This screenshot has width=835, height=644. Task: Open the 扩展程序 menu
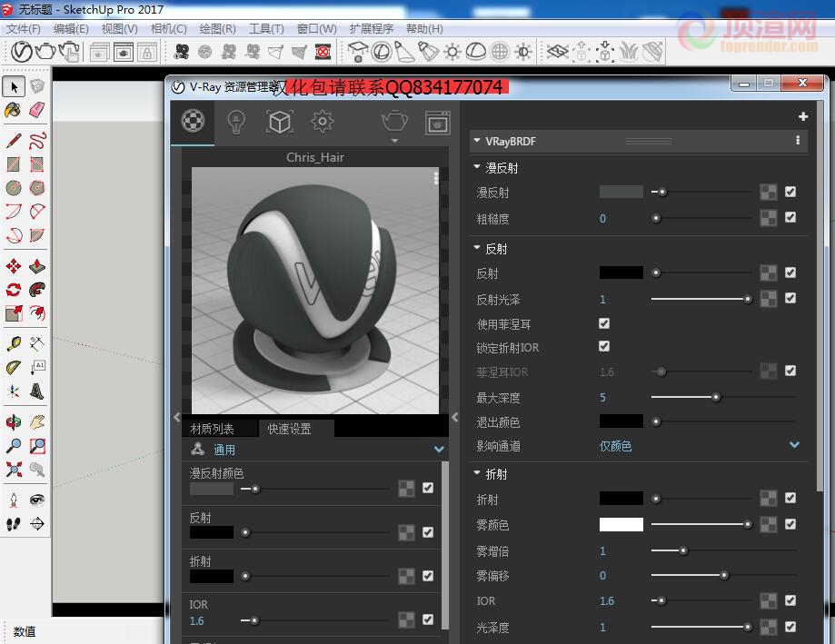372,29
